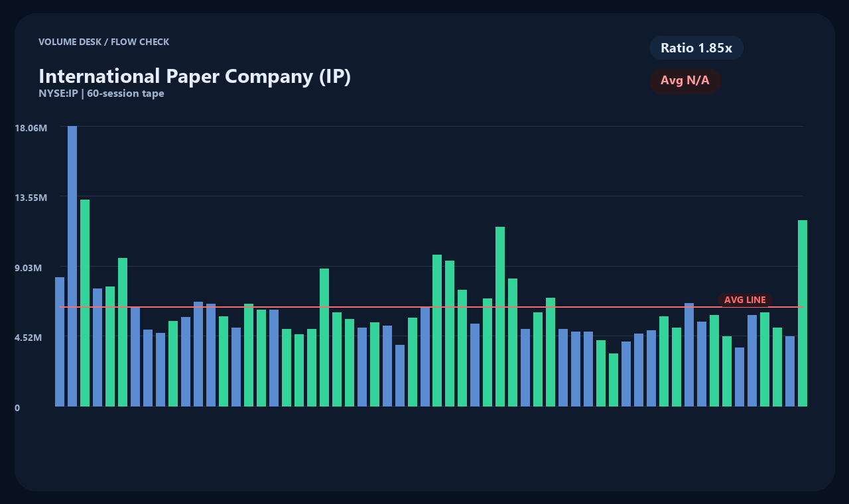The image size is (849, 504).
Task: Select the International Paper Company (IP) title
Action: pos(194,76)
